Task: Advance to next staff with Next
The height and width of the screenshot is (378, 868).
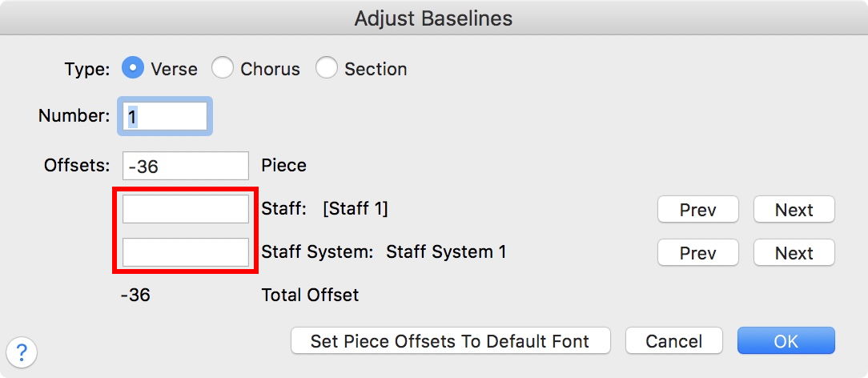Action: coord(794,210)
